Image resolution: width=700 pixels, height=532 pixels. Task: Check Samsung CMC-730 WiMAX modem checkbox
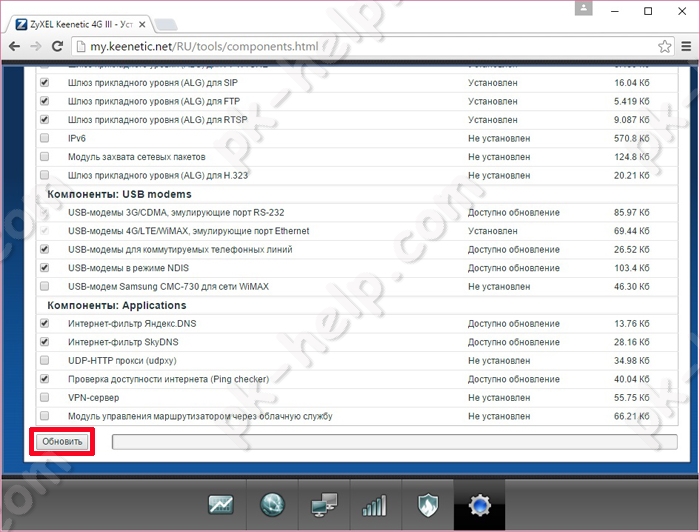click(45, 286)
